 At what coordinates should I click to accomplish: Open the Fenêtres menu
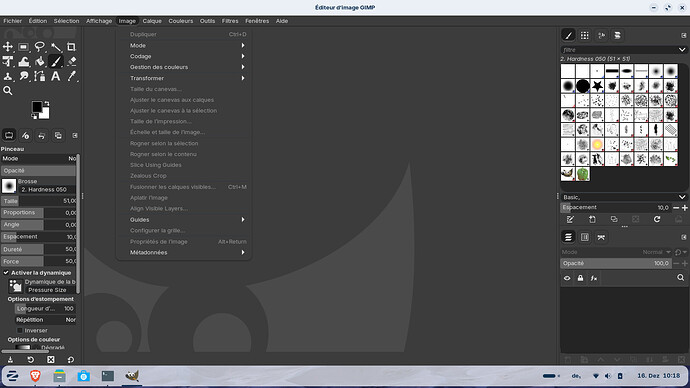click(257, 21)
